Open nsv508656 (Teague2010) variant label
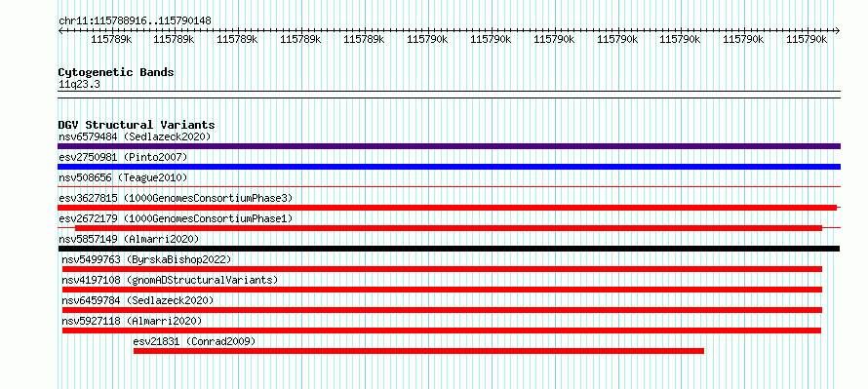Image resolution: width=868 pixels, height=389 pixels. pos(123,177)
